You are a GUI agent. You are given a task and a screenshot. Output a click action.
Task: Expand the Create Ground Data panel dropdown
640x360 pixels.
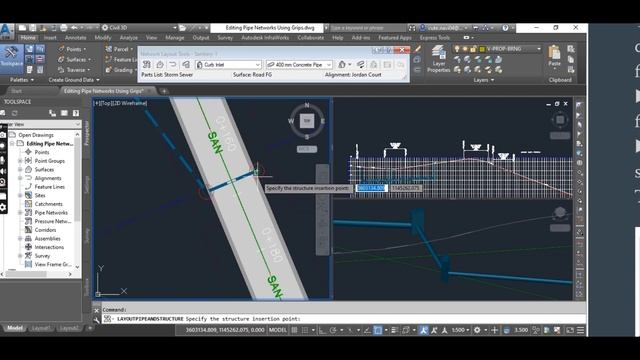click(74, 80)
